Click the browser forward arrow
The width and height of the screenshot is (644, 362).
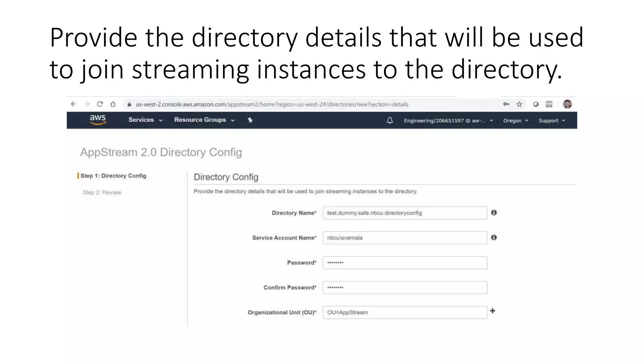pos(87,104)
